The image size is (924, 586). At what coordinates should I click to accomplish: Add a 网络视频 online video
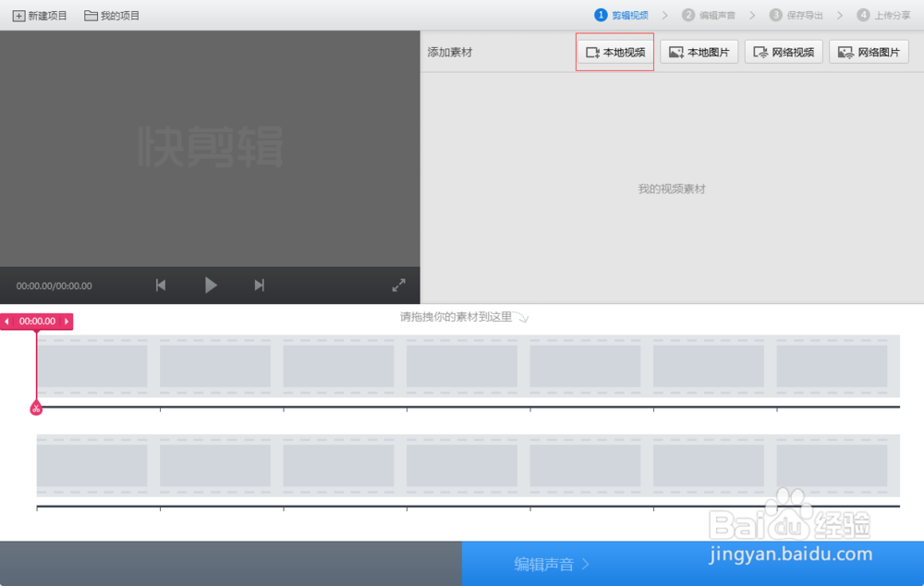tap(784, 53)
